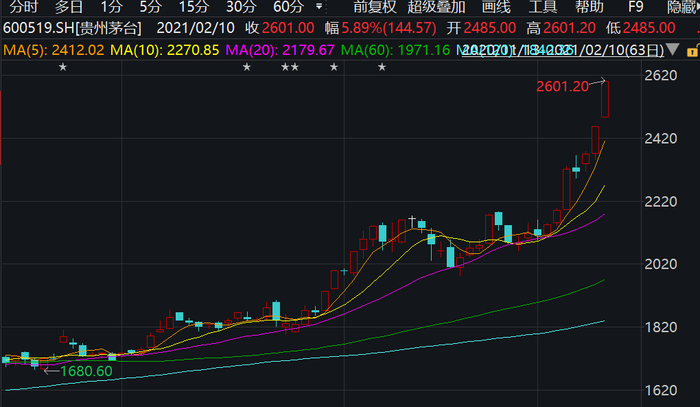Image resolution: width=700 pixels, height=407 pixels.
Task: Click the double star marker above the chart
Action: point(290,67)
